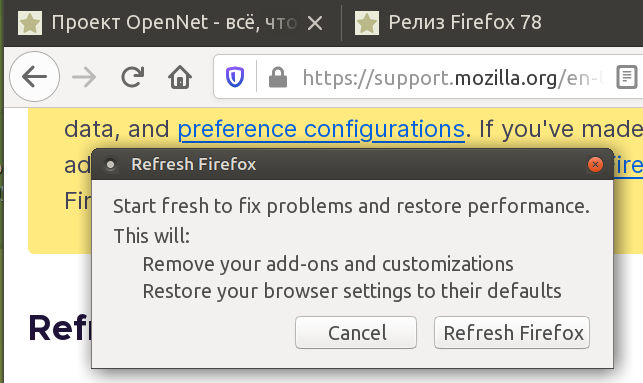Toggle Reader View in address bar

[627, 77]
